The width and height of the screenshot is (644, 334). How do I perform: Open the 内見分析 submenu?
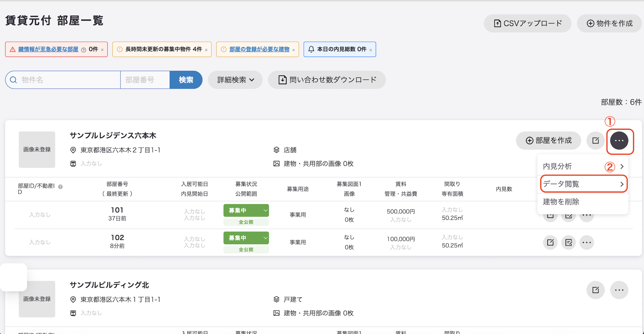click(583, 166)
